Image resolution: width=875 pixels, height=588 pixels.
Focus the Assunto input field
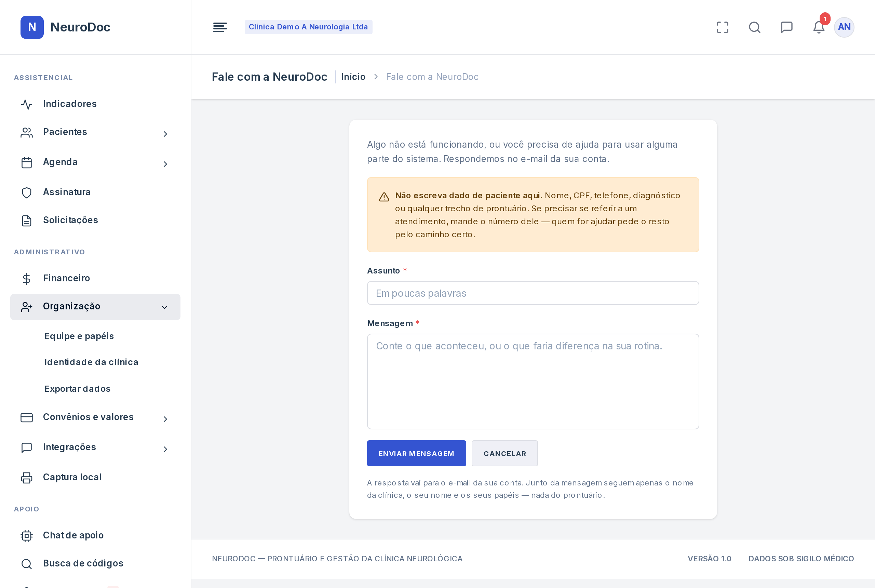(533, 293)
